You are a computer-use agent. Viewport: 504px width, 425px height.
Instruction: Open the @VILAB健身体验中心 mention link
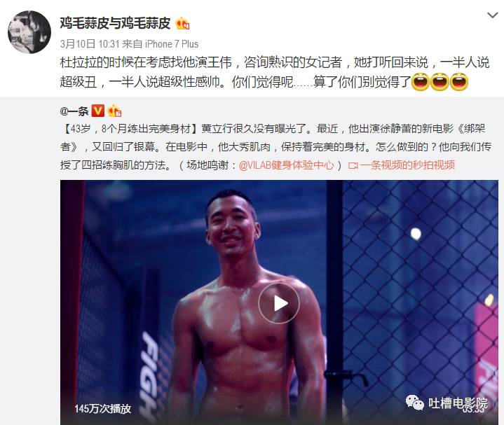[x=287, y=165]
